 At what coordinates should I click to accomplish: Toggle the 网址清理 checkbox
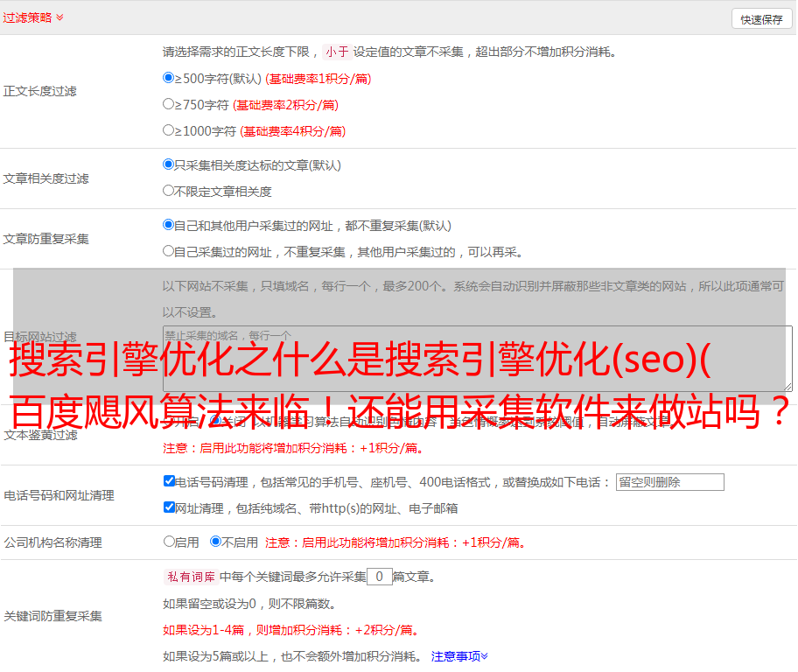[x=169, y=507]
